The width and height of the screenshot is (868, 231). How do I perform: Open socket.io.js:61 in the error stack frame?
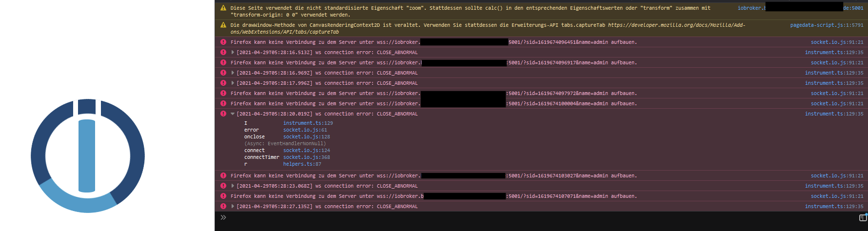[x=305, y=130]
